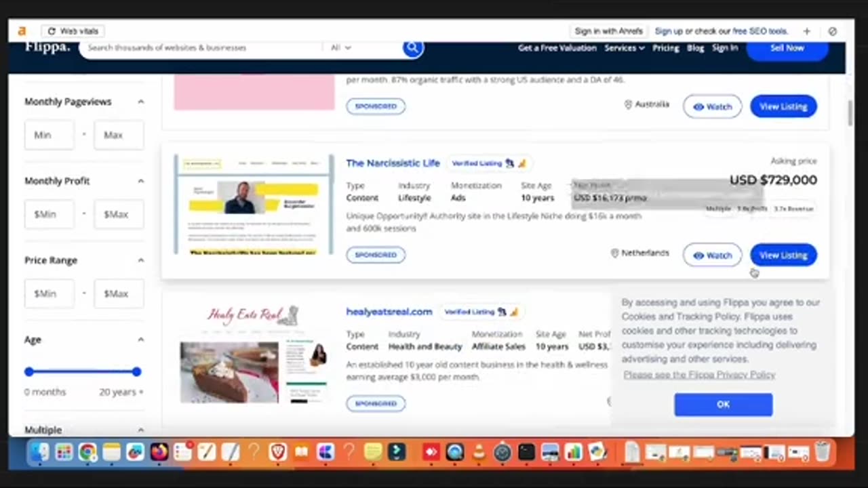Open Python launcher icon in dock
Viewport: 868px width, 488px height.
point(597,451)
